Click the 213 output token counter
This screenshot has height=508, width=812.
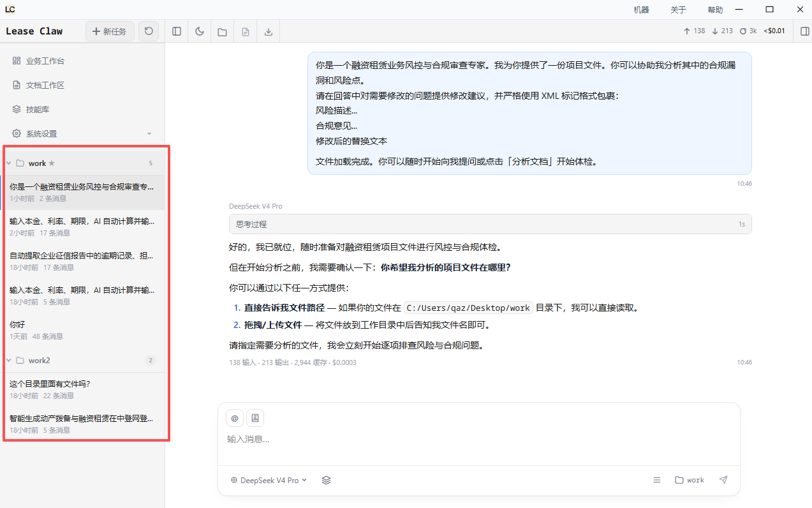[722, 31]
